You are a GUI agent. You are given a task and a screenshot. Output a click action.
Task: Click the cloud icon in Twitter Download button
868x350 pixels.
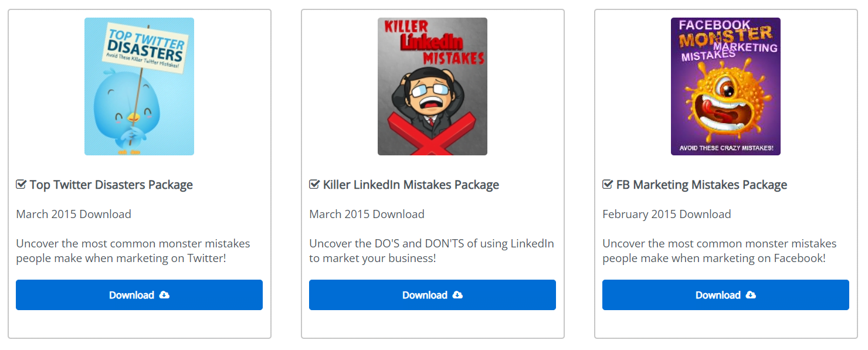click(165, 295)
